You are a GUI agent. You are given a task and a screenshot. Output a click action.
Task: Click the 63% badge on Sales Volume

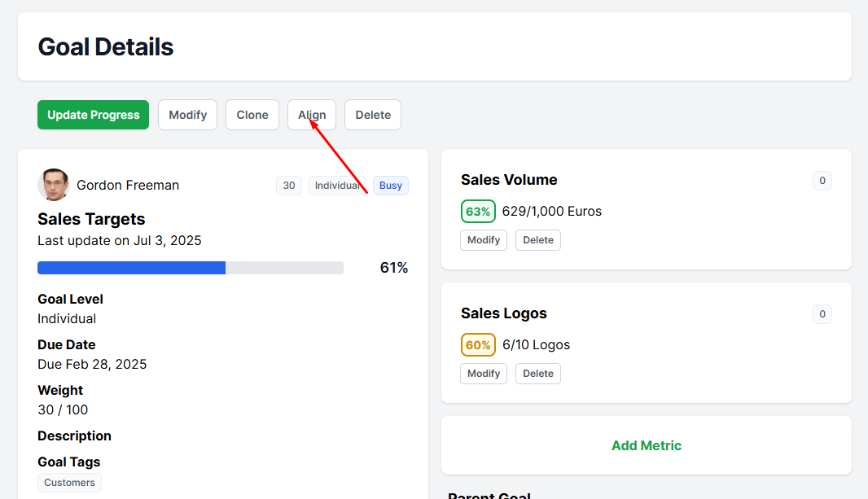[478, 212]
